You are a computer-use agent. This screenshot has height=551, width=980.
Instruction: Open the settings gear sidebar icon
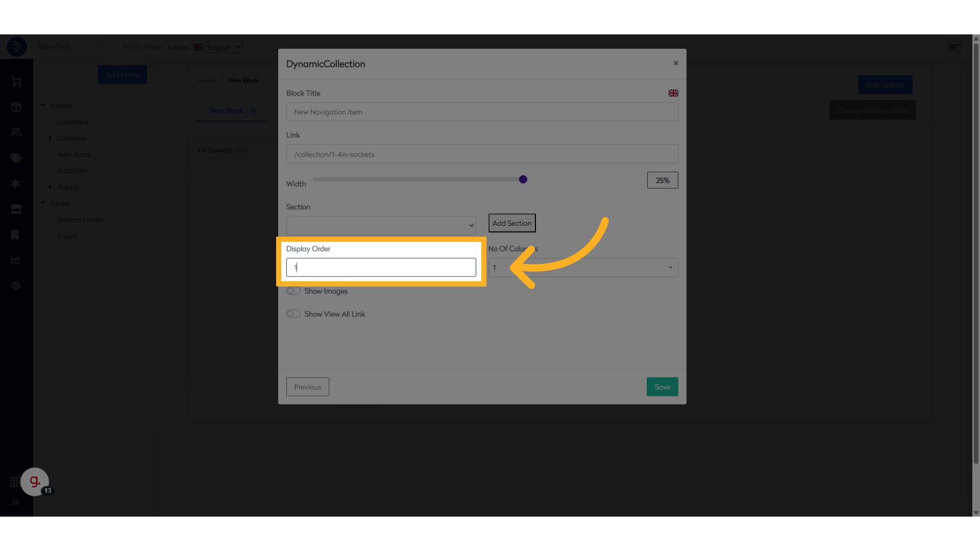(x=16, y=286)
